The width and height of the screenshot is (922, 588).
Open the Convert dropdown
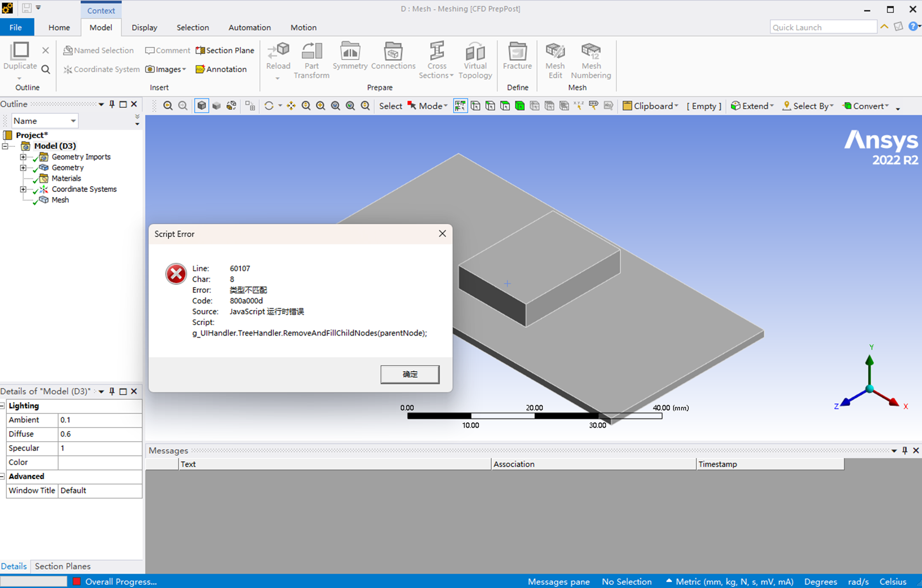(x=866, y=106)
